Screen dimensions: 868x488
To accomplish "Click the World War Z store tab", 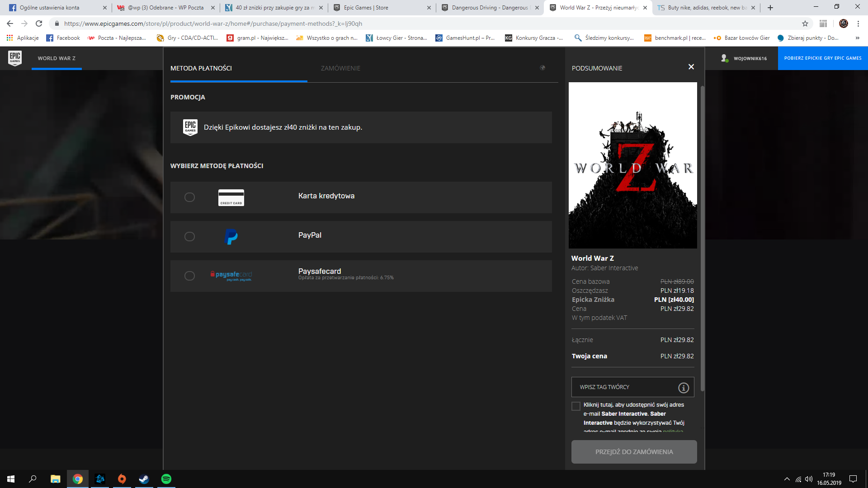I will click(57, 58).
